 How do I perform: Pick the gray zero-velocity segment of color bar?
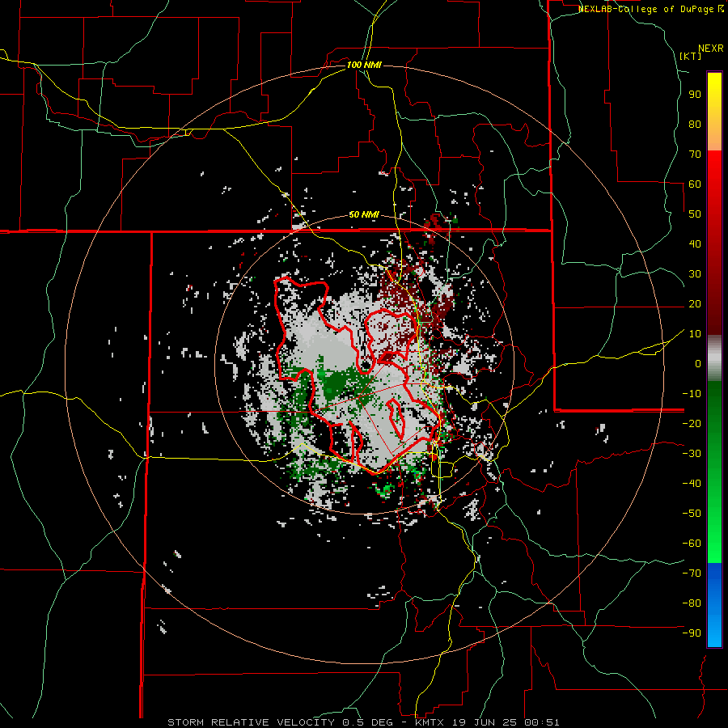point(714,358)
